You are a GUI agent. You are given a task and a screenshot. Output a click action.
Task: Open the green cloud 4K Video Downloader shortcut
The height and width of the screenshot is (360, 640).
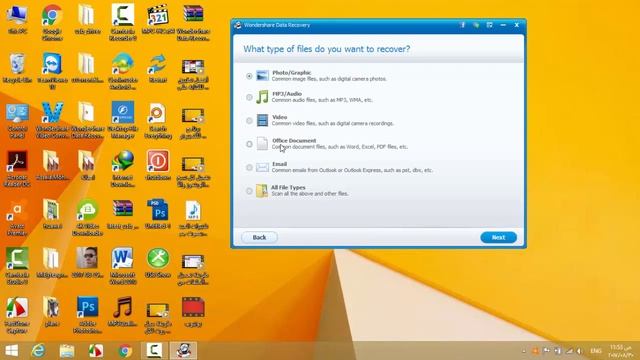click(87, 218)
